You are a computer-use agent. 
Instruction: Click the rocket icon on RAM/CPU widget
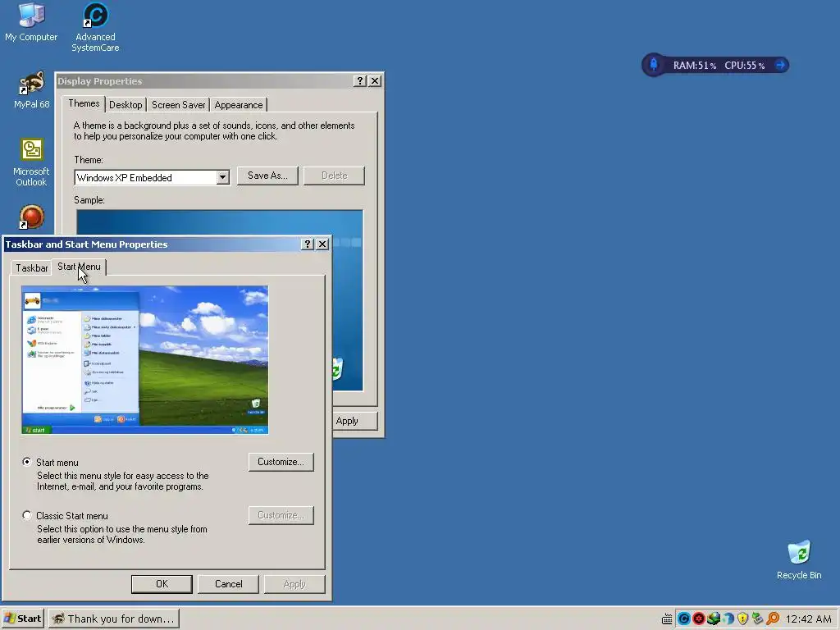pos(654,65)
